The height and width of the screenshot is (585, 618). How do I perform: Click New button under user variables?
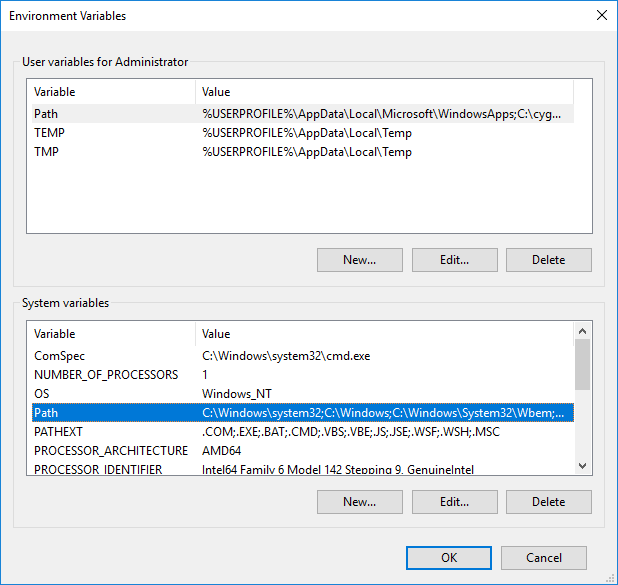359,260
